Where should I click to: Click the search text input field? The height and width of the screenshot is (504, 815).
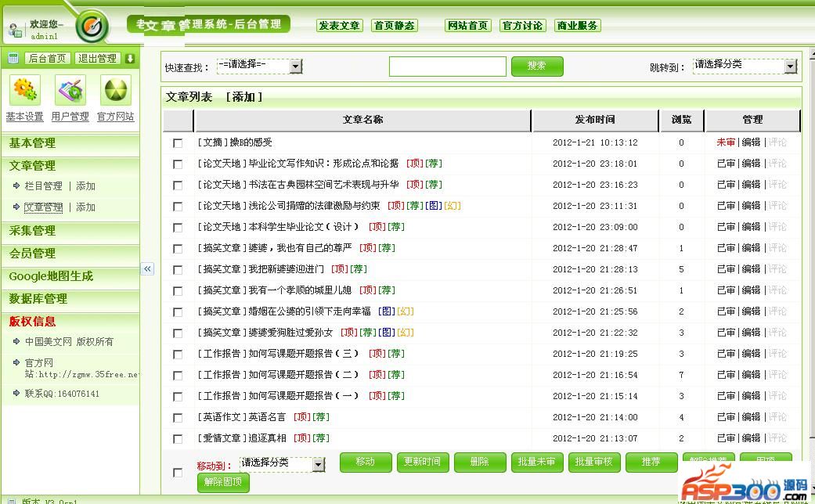point(448,67)
